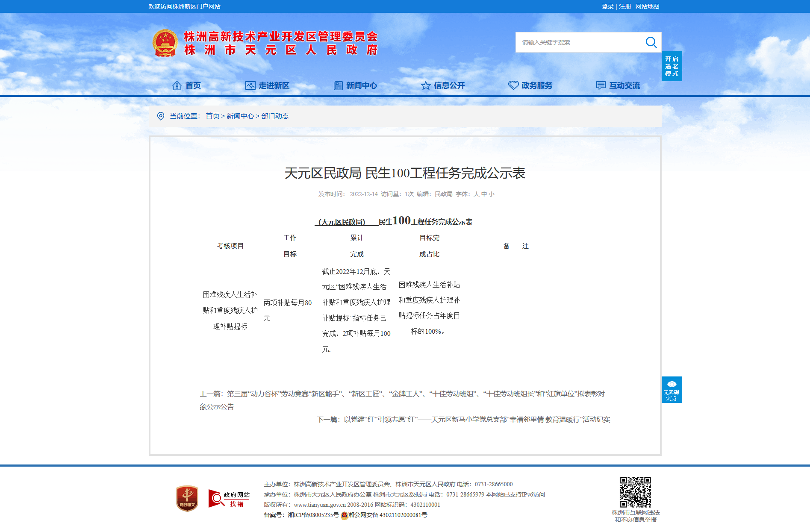Image resolution: width=810 pixels, height=532 pixels.
Task: Click the home icon beside 首页
Action: (177, 85)
